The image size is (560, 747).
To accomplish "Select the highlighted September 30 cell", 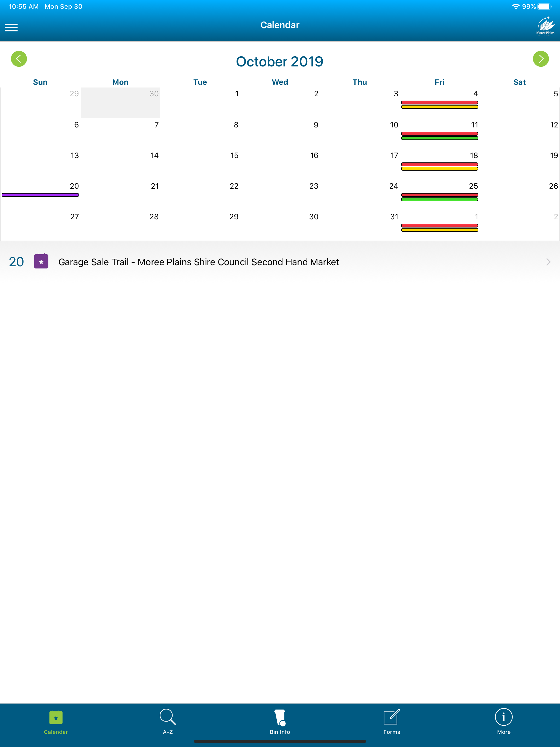I will 120,103.
